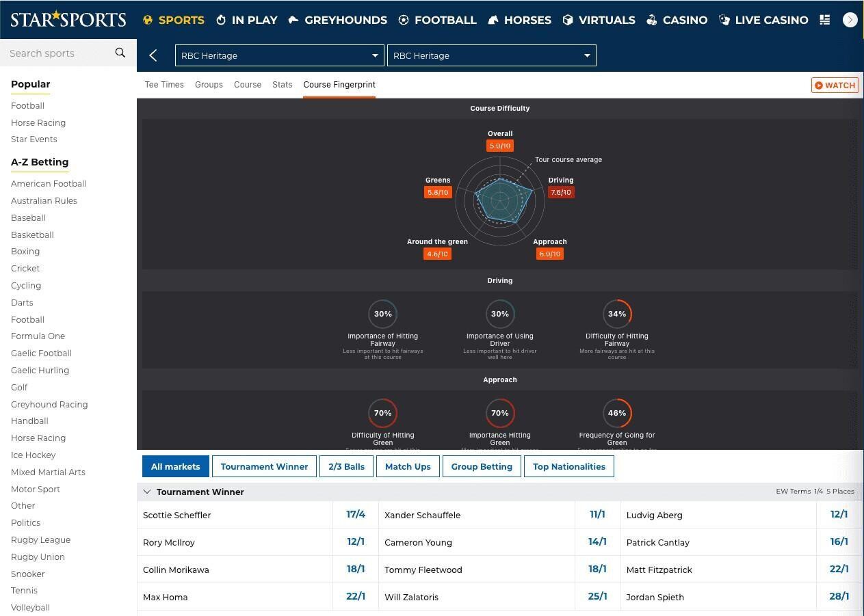Viewport: 864px width, 616px height.
Task: Click the Driving 7.6/10 difficulty badge
Action: 561,192
